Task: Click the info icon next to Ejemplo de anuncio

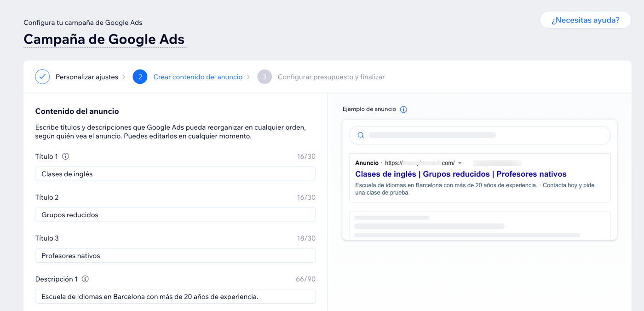Action: 403,109
